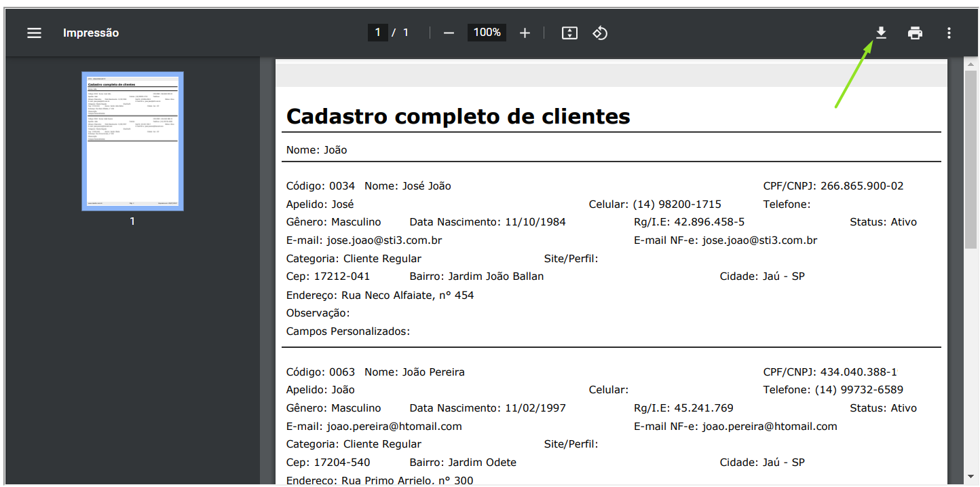This screenshot has height=487, width=980.
Task: Click Data Nascimento 11/10/1984
Action: (488, 222)
